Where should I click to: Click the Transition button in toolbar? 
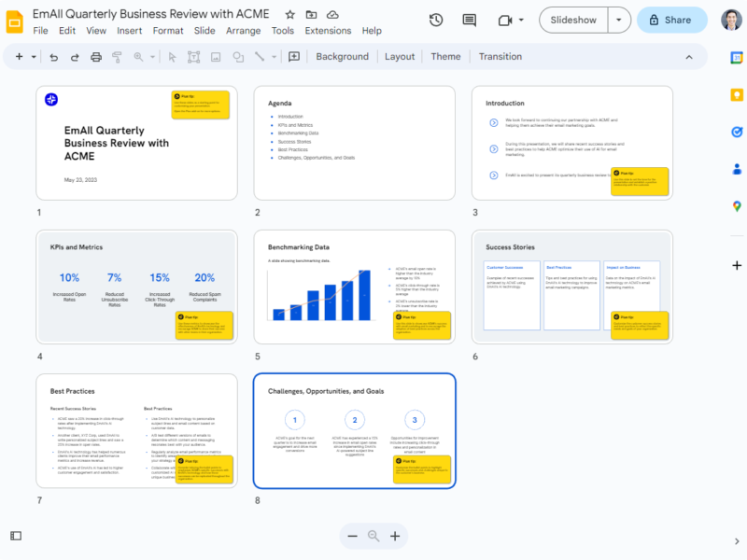point(500,57)
